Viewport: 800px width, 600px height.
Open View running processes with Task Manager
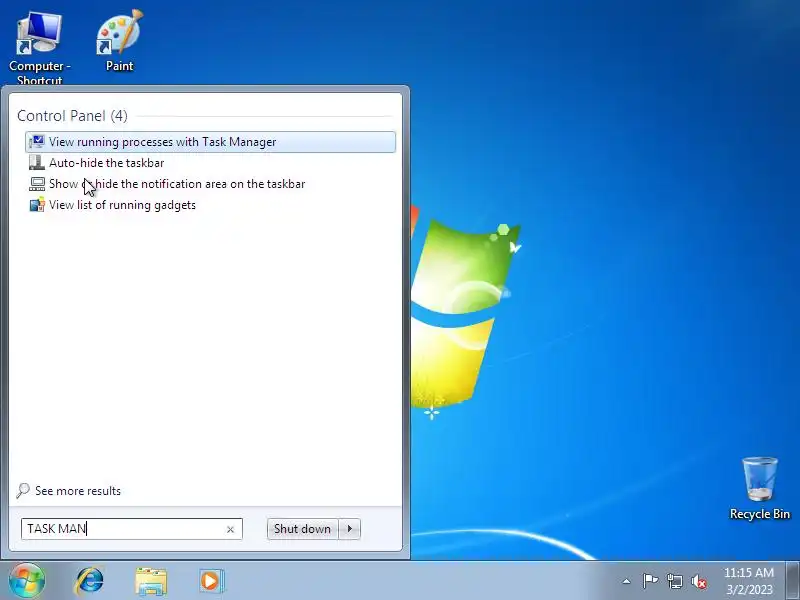click(x=210, y=142)
